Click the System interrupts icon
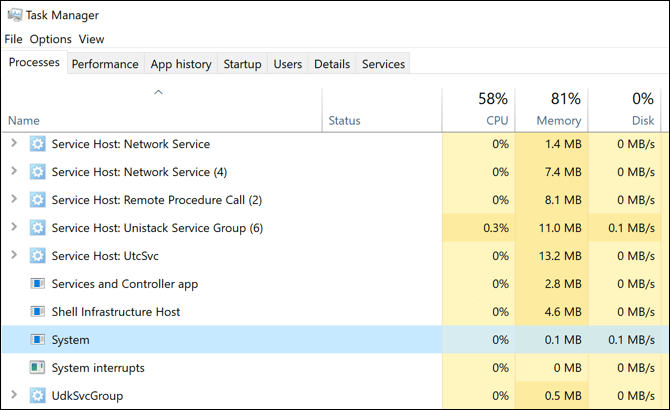670x410 pixels. 38,368
